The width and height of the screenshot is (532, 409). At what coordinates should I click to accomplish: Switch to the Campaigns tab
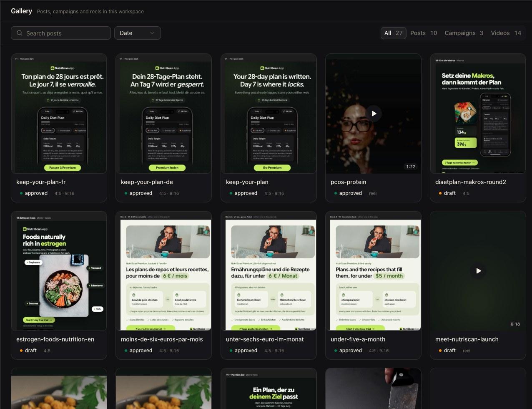(464, 33)
